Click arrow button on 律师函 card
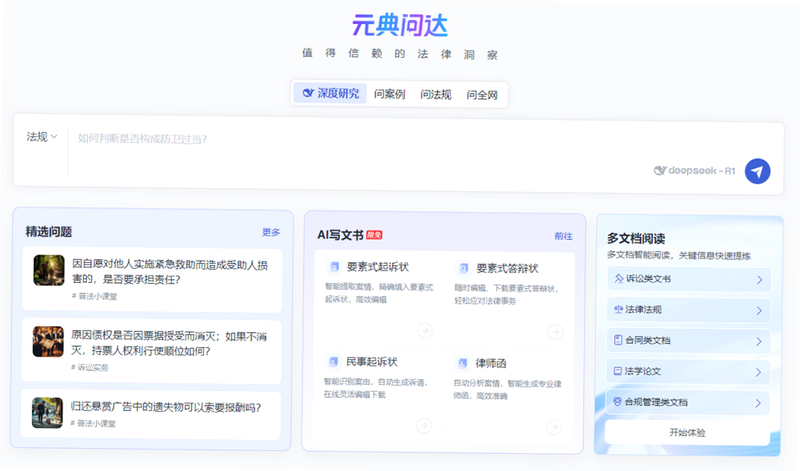800x471 pixels. 554,427
